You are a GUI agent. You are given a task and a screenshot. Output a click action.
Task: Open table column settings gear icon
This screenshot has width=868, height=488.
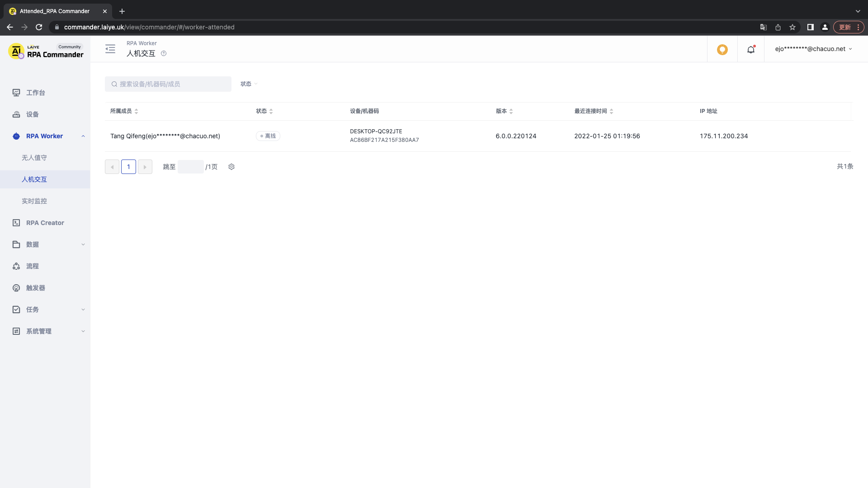[x=231, y=167]
